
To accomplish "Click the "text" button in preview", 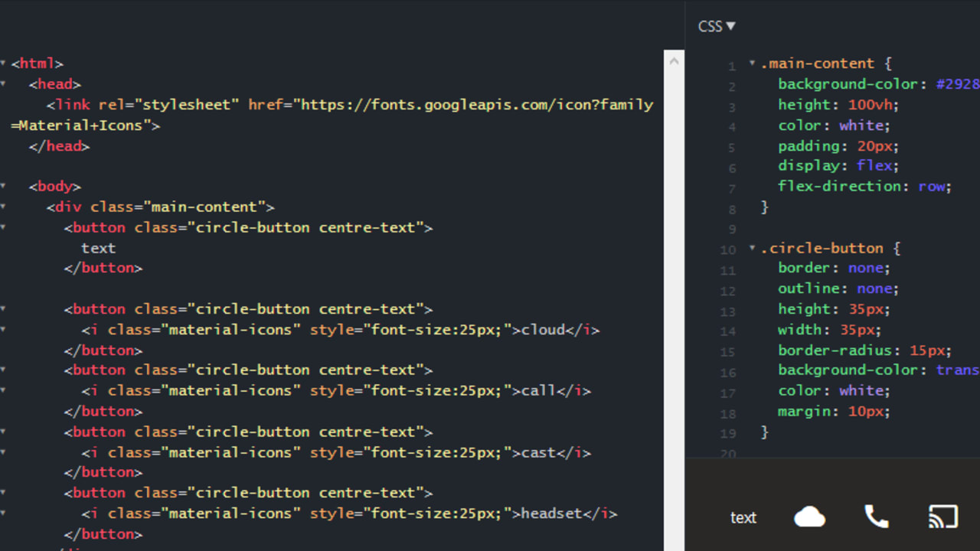I will [743, 518].
